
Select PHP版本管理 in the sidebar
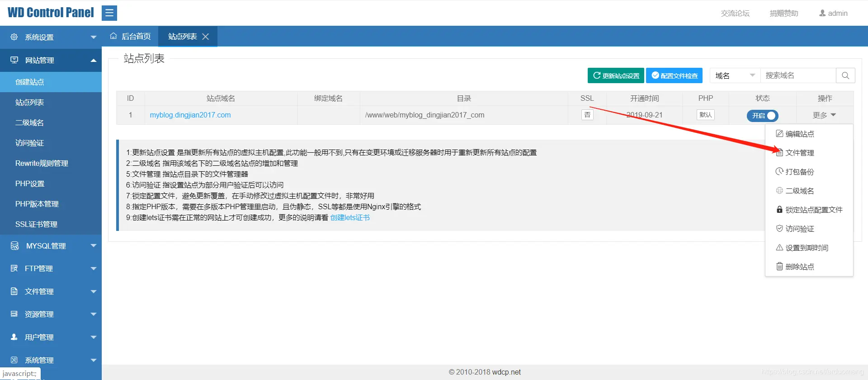click(51, 204)
